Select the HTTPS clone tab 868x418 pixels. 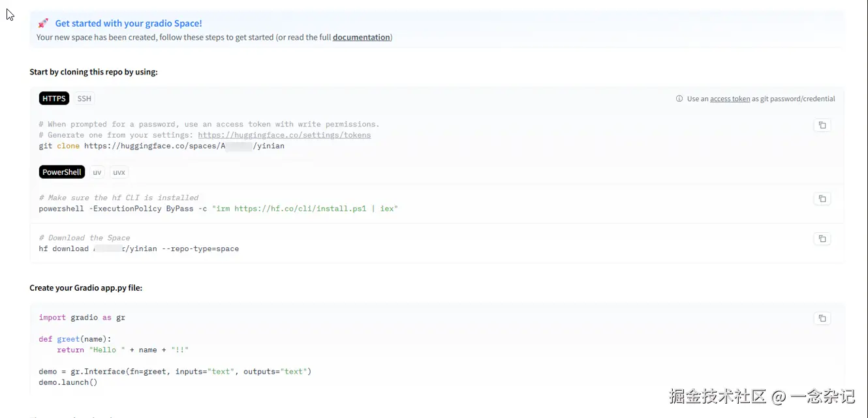pos(54,98)
